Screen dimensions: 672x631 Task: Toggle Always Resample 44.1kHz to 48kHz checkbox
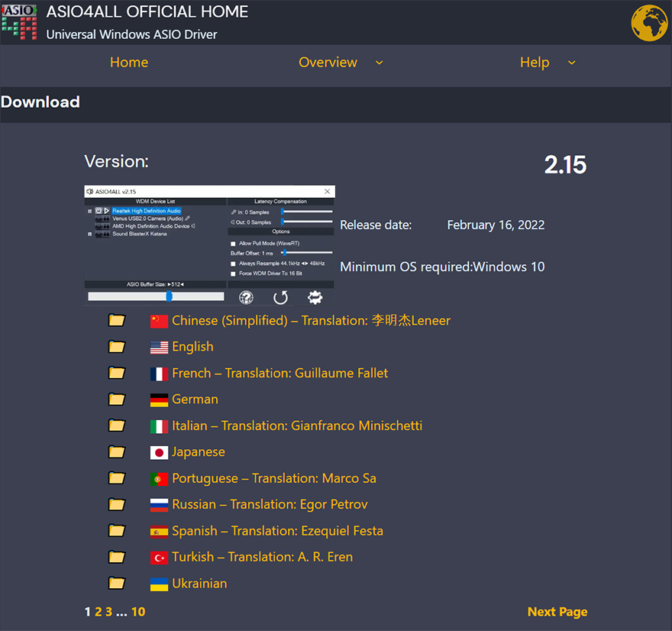coord(233,264)
